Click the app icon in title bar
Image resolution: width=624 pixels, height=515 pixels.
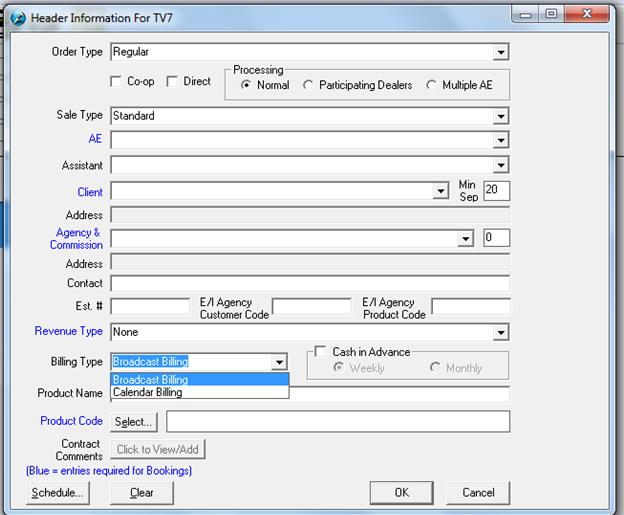(17, 17)
